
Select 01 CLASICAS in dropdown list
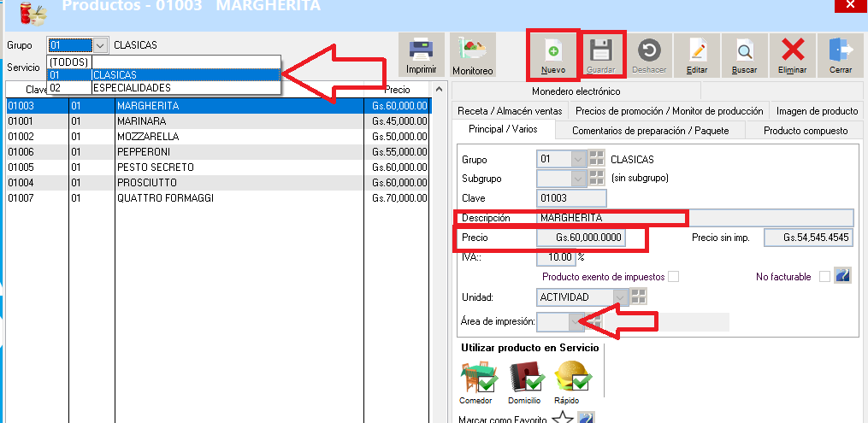tap(164, 74)
